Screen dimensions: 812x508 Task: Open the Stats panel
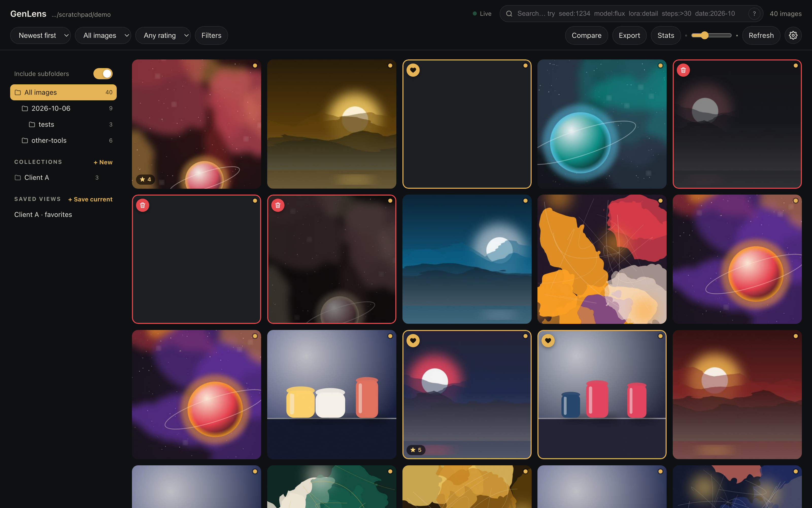666,35
